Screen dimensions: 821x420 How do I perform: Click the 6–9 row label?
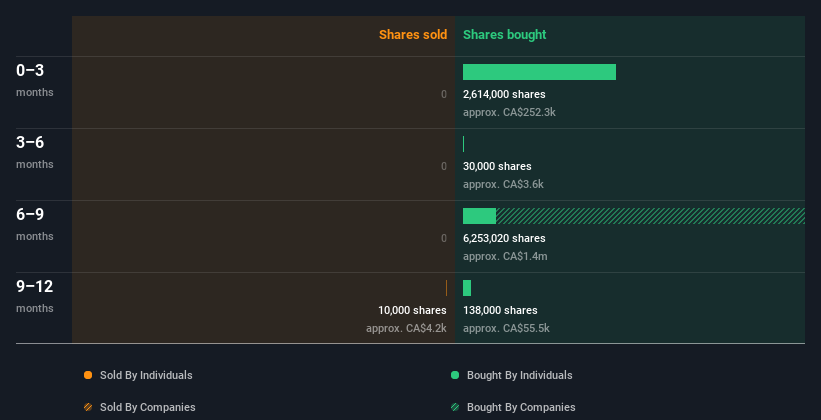30,214
